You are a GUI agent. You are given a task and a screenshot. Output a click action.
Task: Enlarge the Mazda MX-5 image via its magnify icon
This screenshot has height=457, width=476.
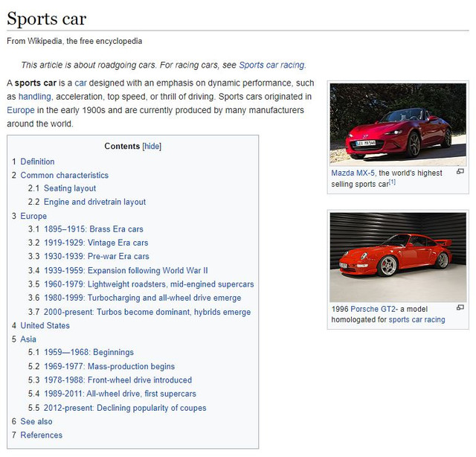(460, 172)
